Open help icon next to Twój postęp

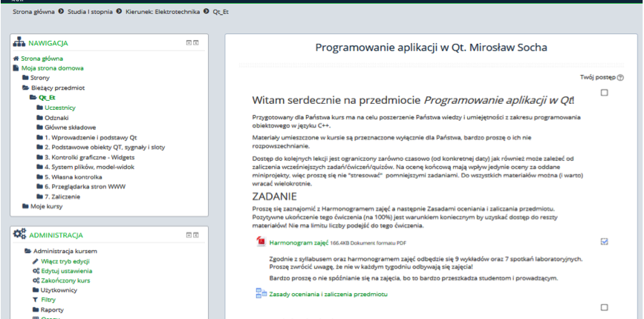[620, 77]
